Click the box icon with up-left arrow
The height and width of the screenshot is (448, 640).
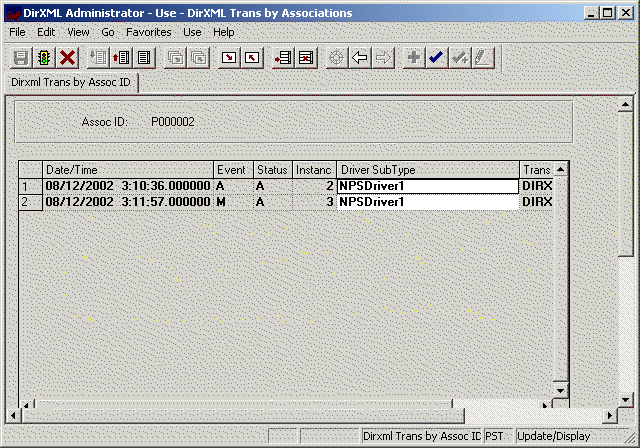tap(252, 58)
